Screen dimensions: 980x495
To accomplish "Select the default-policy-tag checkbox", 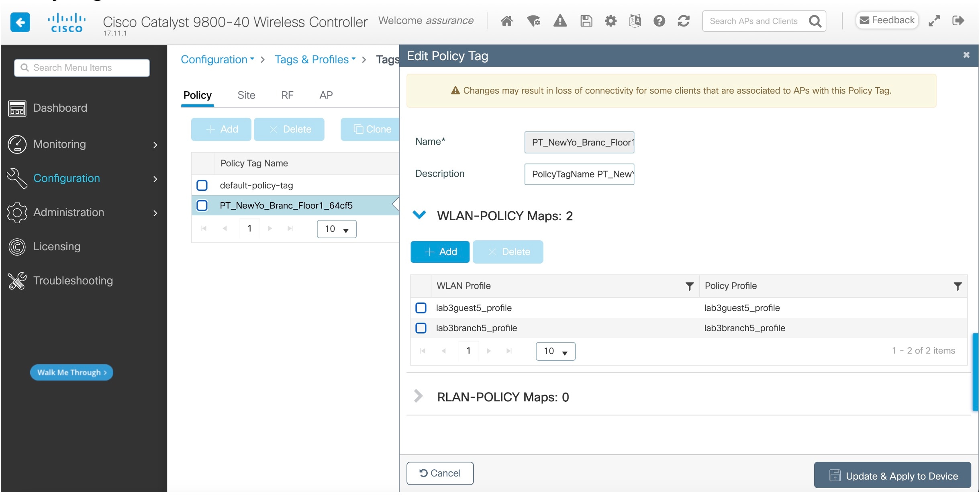I will point(202,186).
